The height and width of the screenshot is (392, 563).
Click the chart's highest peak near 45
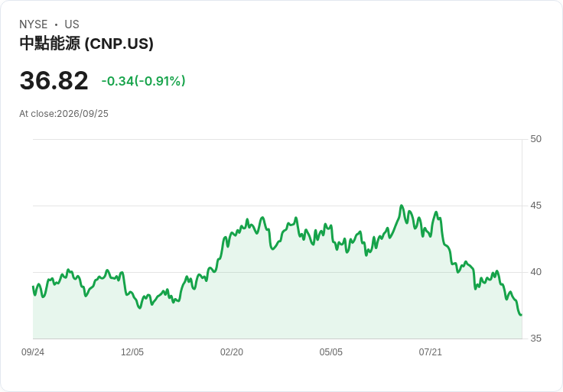[402, 206]
